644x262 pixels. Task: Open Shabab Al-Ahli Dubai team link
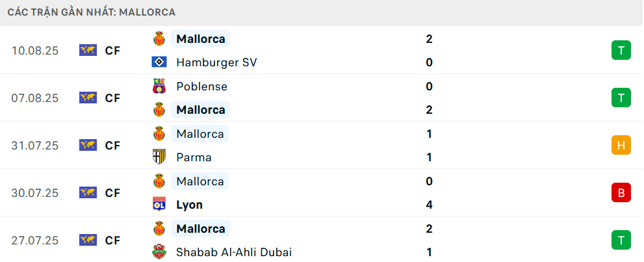click(234, 252)
